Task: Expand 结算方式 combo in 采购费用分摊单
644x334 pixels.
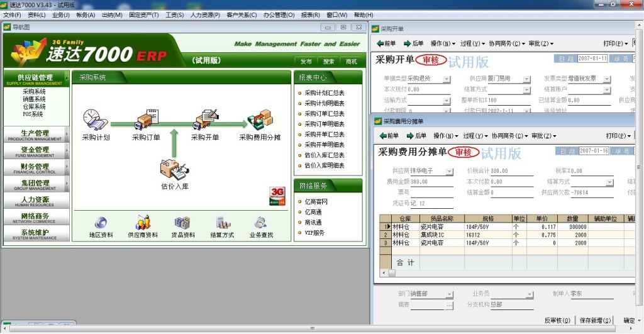Action: point(609,182)
